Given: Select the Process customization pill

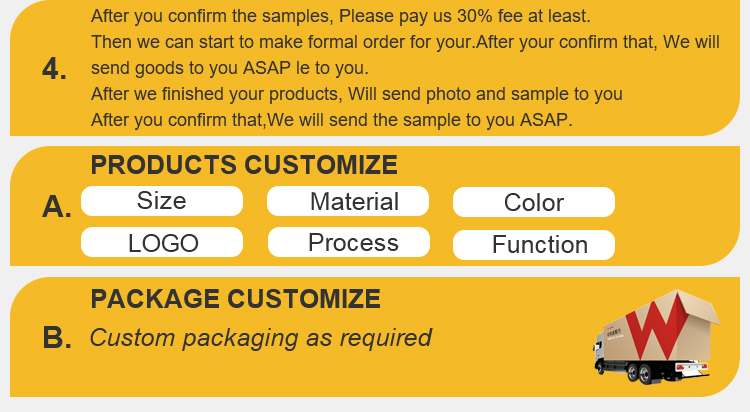Looking at the screenshot, I should point(349,242).
